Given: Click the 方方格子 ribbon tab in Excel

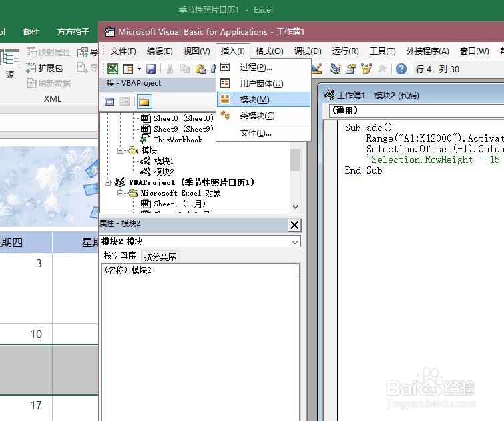Looking at the screenshot, I should tap(73, 31).
